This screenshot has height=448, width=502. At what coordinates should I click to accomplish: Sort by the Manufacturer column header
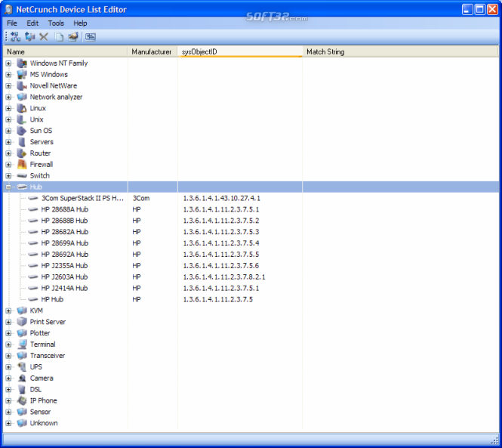tap(152, 51)
